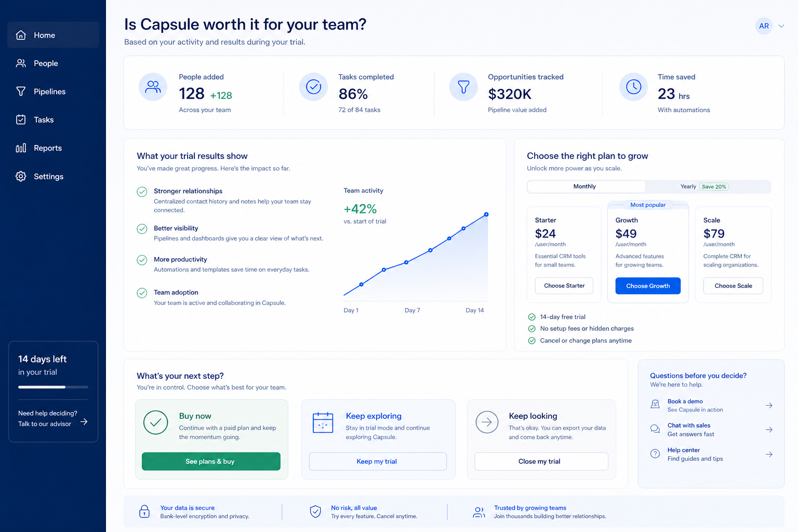Click the More productivity check icon

[142, 260]
